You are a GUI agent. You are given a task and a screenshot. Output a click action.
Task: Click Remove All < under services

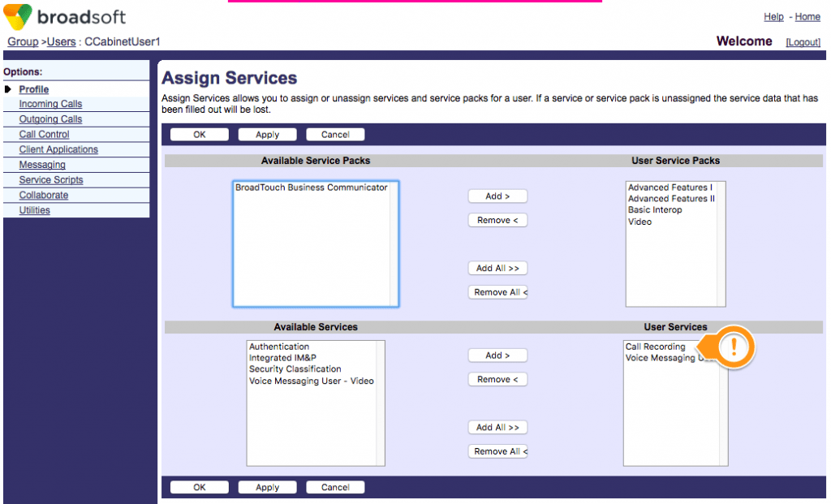click(497, 451)
